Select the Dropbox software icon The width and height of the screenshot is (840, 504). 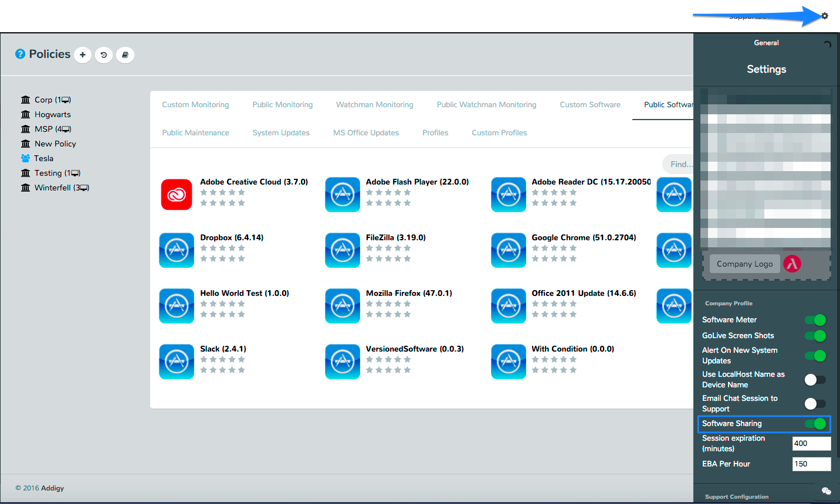[177, 250]
